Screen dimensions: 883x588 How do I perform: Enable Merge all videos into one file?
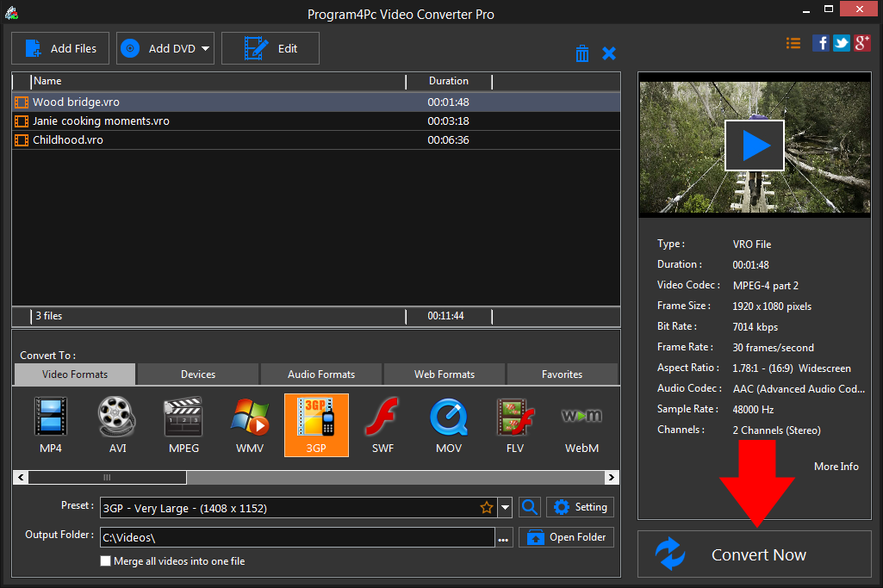pyautogui.click(x=106, y=561)
